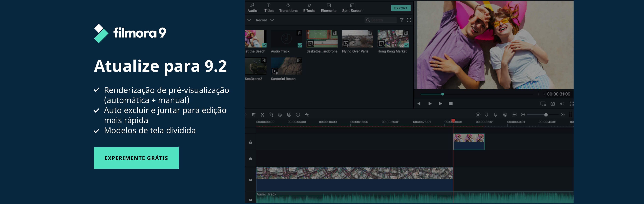
Task: Click the preview volume speaker icon
Action: click(562, 104)
